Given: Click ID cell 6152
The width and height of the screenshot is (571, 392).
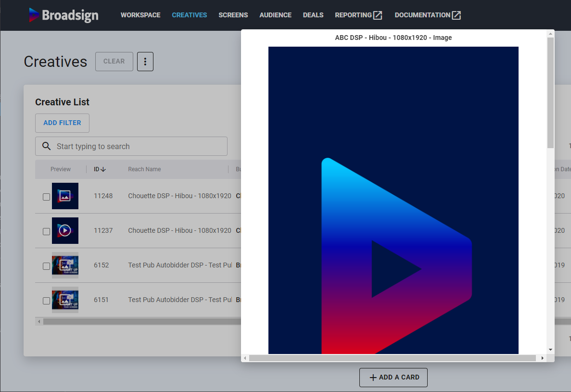Looking at the screenshot, I should coord(101,265).
